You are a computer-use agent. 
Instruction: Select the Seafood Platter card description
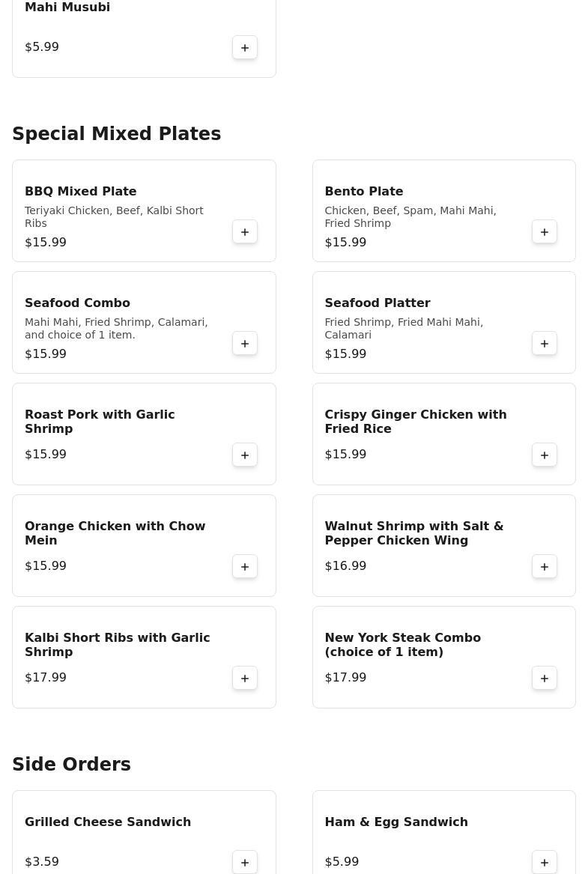click(404, 329)
